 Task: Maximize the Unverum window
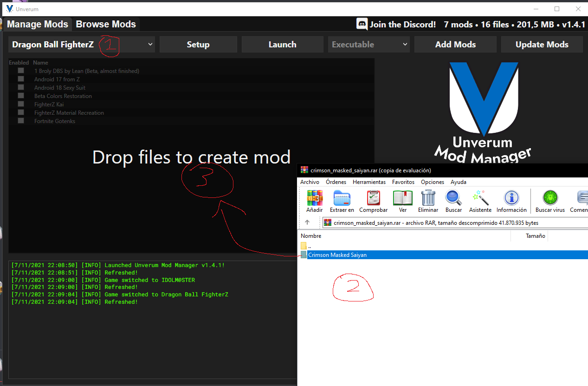click(x=557, y=9)
